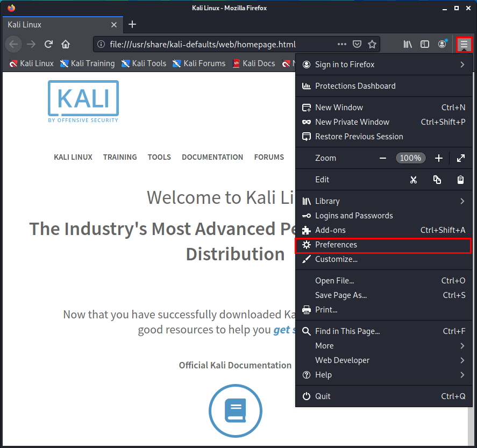The height and width of the screenshot is (448, 477).
Task: Expand the Web Developer submenu
Action: click(383, 360)
